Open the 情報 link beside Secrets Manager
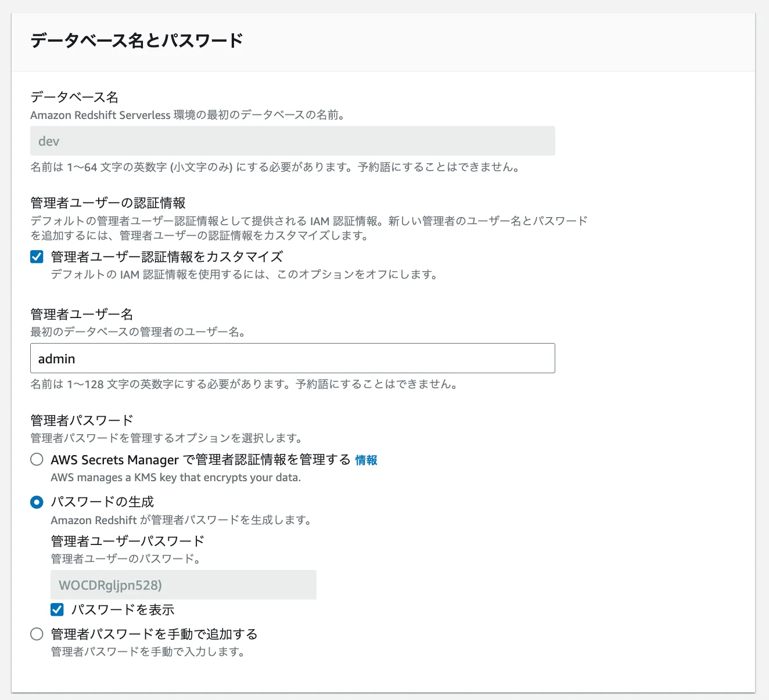This screenshot has width=769, height=700. (366, 460)
